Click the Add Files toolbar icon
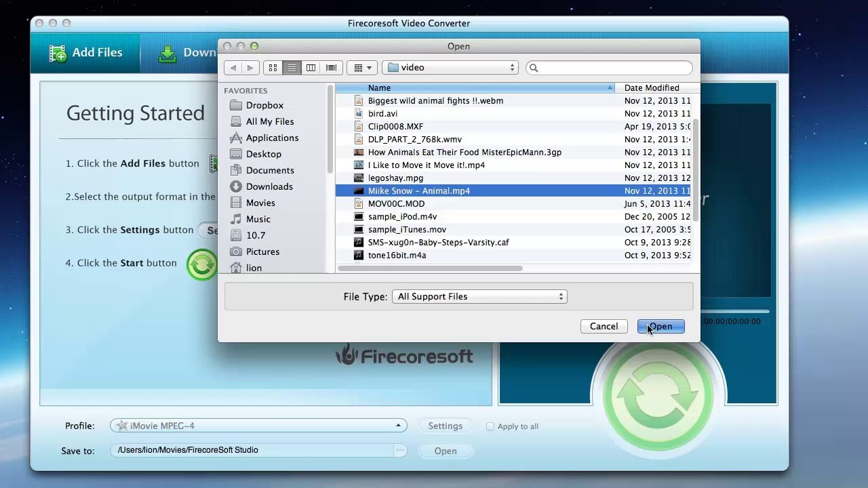Screen dimensions: 868x488 [58, 53]
